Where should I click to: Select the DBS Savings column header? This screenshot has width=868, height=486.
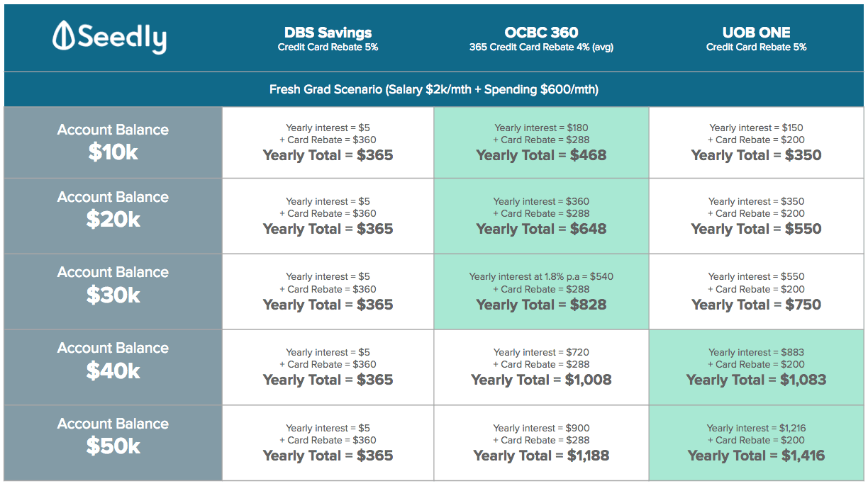[328, 38]
